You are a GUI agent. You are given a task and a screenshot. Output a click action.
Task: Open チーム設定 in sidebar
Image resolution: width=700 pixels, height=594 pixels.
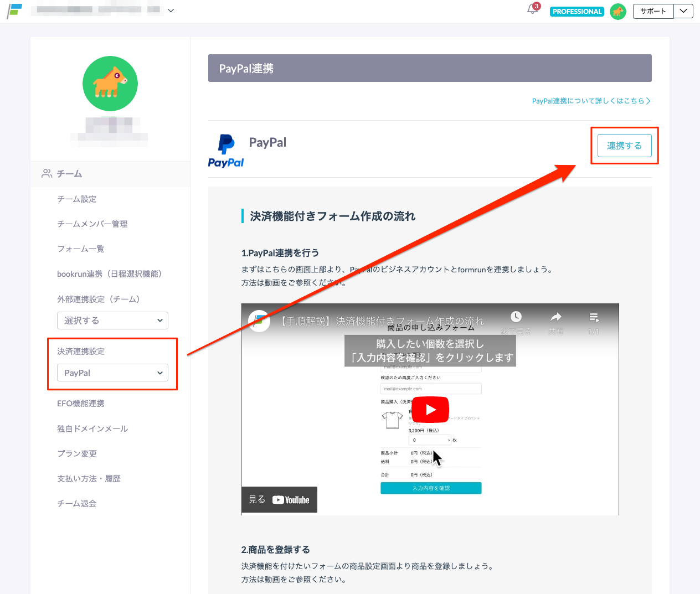(77, 199)
